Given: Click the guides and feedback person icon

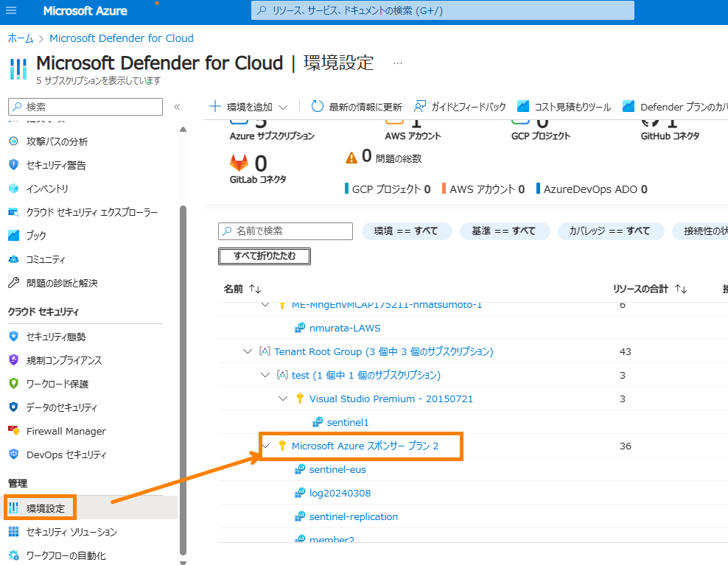Looking at the screenshot, I should coord(420,106).
